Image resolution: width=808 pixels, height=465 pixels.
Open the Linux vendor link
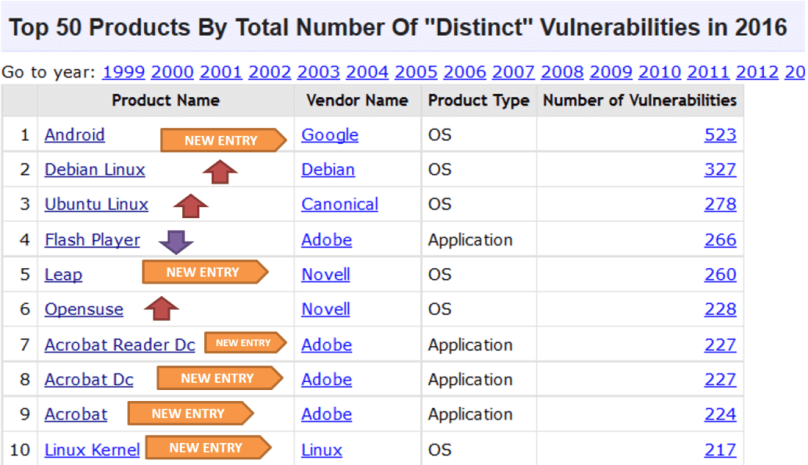click(322, 450)
